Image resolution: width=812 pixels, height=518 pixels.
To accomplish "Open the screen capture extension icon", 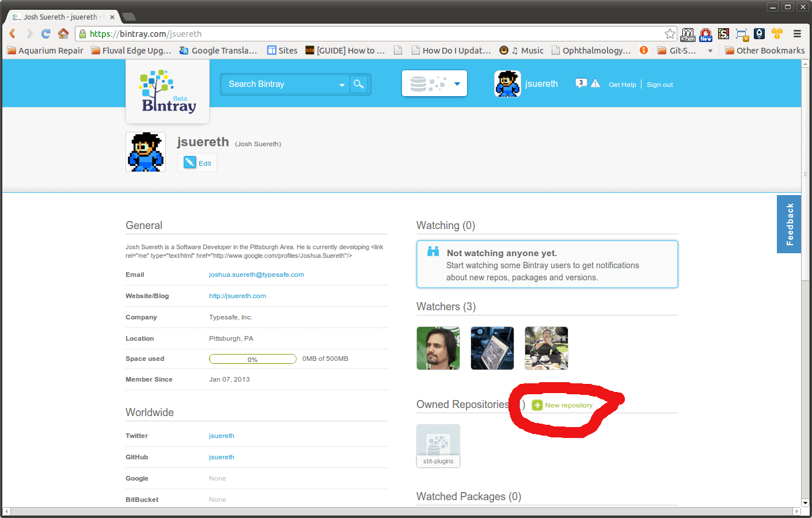I will tap(742, 35).
